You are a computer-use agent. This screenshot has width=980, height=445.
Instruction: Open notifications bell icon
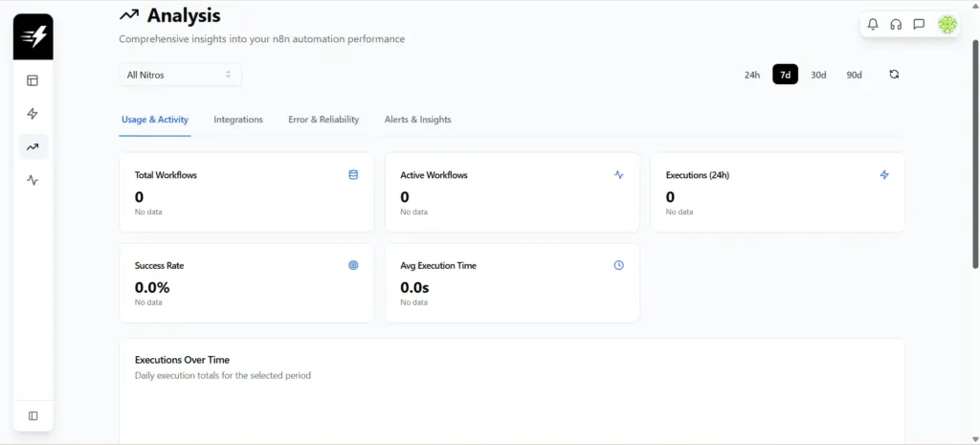[x=873, y=24]
